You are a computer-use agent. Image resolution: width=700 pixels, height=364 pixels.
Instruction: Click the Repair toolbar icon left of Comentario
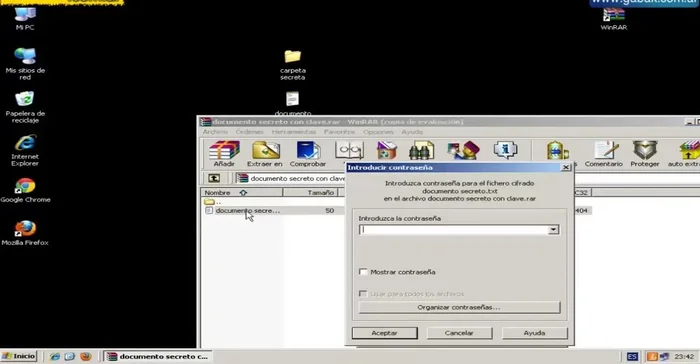pos(558,151)
